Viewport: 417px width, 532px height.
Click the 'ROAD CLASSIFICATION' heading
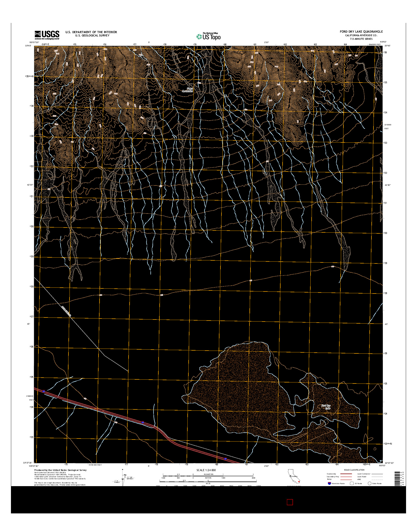pyautogui.click(x=355, y=470)
